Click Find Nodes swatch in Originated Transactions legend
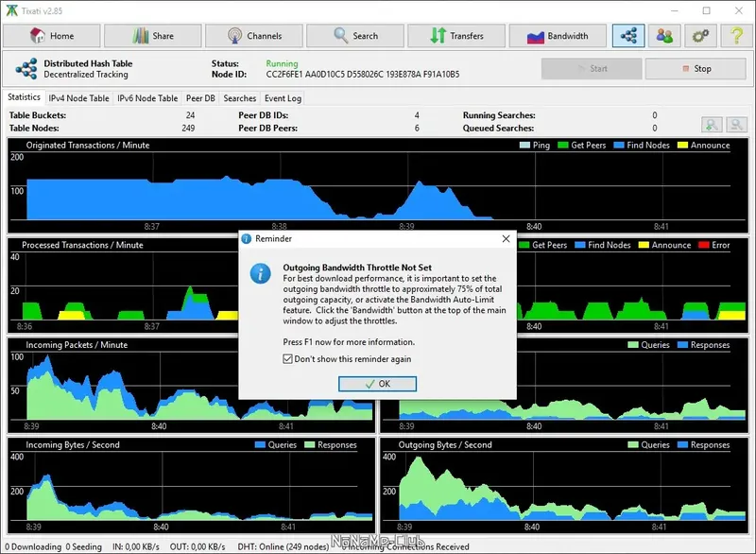This screenshot has width=756, height=554. pyautogui.click(x=619, y=146)
